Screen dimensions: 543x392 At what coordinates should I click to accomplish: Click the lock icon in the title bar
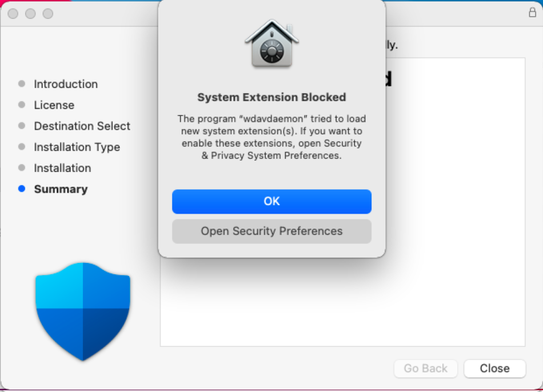coord(532,13)
